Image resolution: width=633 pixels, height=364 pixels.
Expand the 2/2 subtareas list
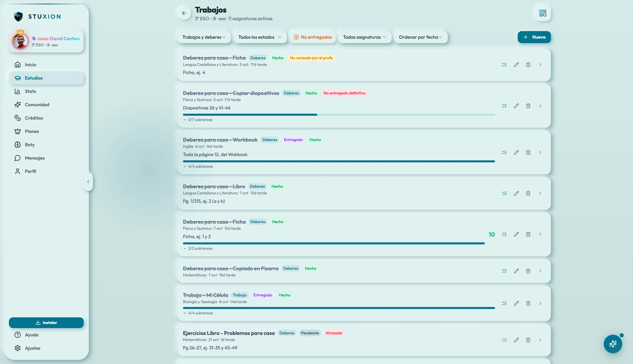click(198, 248)
